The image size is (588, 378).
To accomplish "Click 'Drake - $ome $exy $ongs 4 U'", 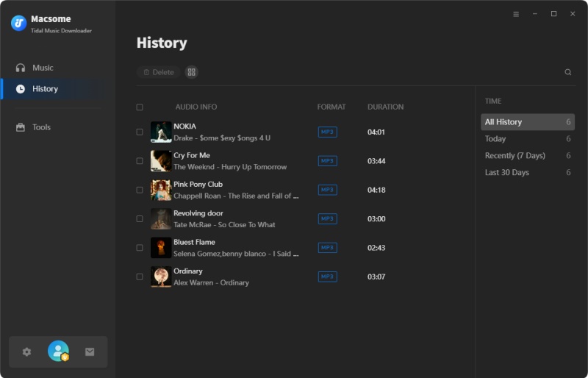I will click(x=222, y=138).
